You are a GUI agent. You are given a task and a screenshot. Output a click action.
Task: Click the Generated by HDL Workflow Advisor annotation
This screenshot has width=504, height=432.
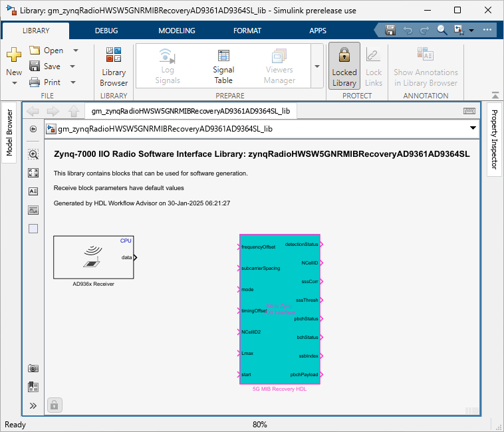[x=142, y=203]
